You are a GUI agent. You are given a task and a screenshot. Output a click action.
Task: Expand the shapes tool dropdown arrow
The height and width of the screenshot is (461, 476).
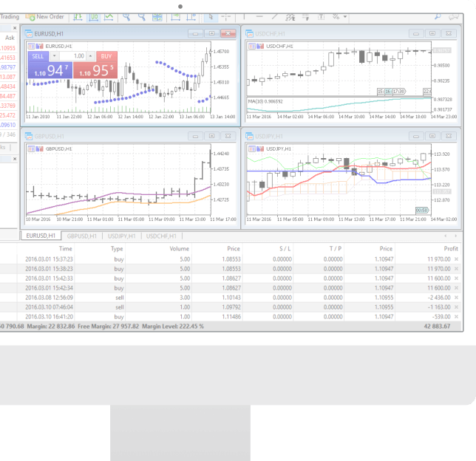tap(345, 17)
